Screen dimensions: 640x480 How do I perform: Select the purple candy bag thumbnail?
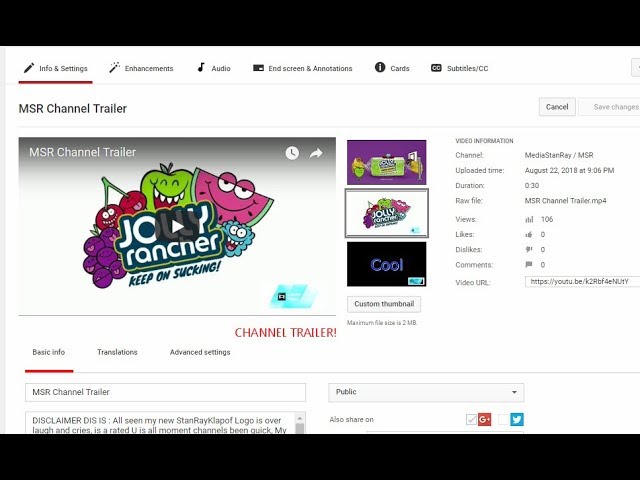[x=387, y=162]
